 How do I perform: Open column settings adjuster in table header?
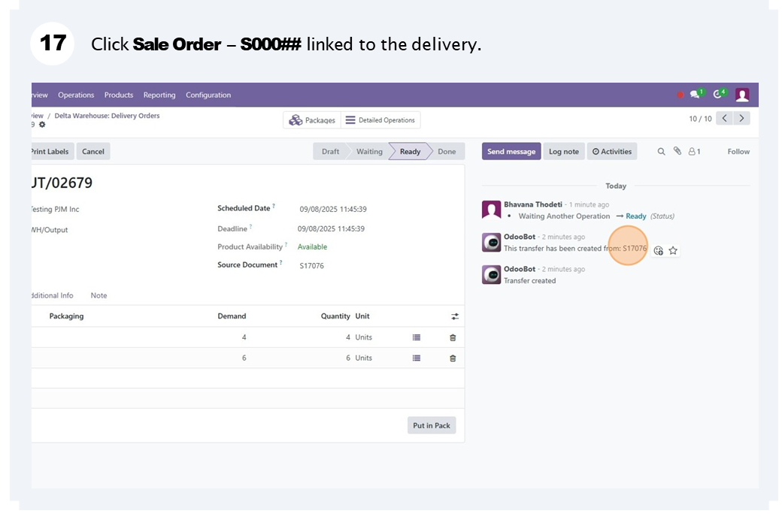coord(455,316)
